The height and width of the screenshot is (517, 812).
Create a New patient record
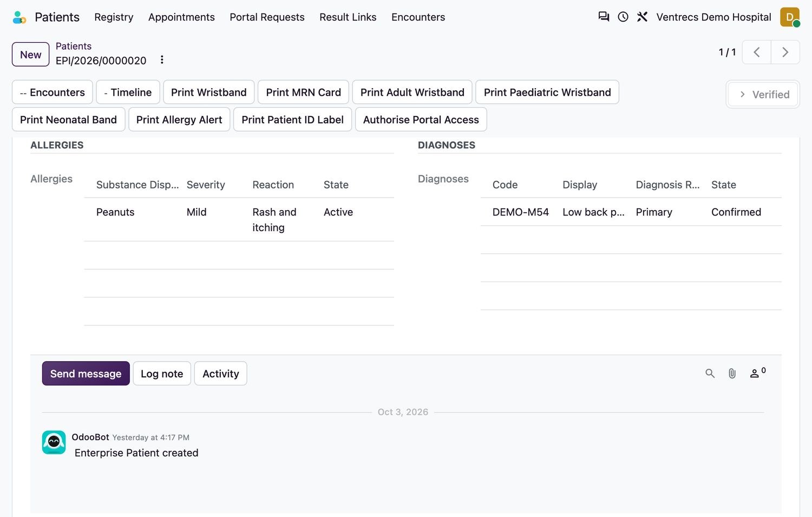[31, 55]
